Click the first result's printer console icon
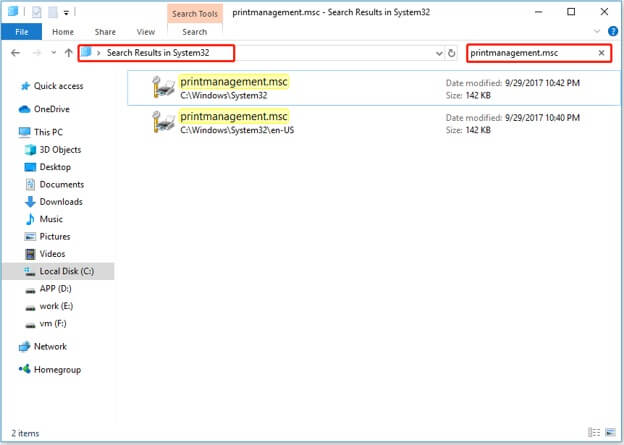 (x=163, y=87)
